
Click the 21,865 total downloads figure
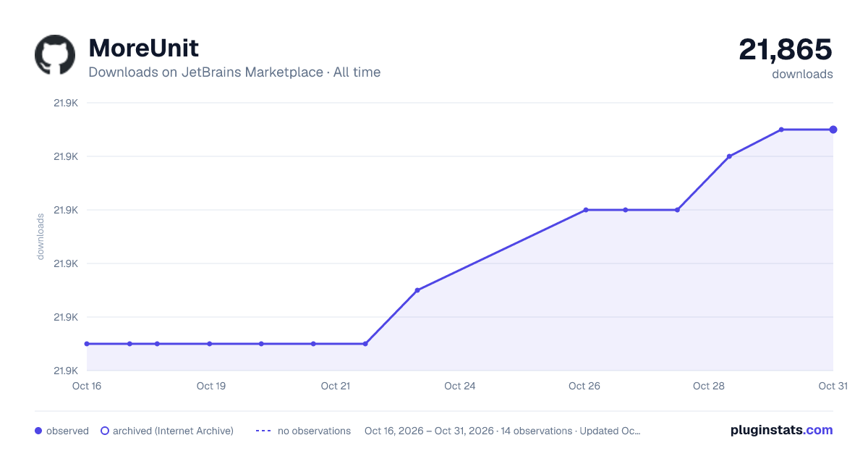[x=786, y=49]
